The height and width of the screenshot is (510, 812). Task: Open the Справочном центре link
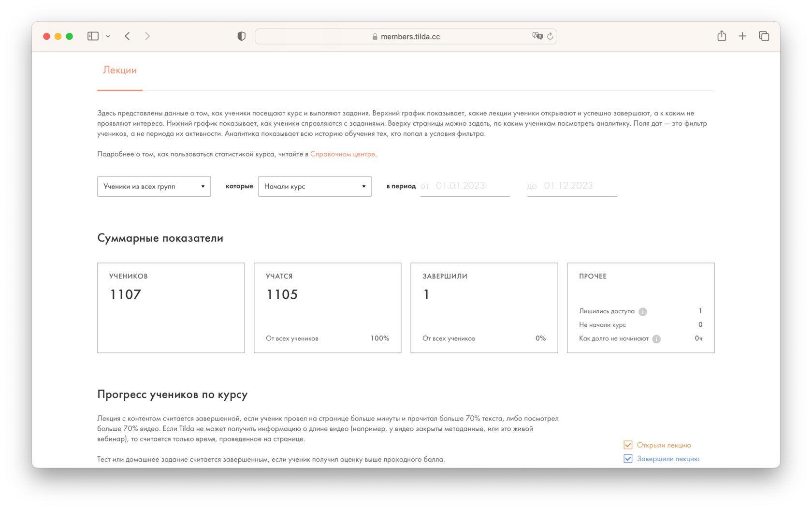343,154
